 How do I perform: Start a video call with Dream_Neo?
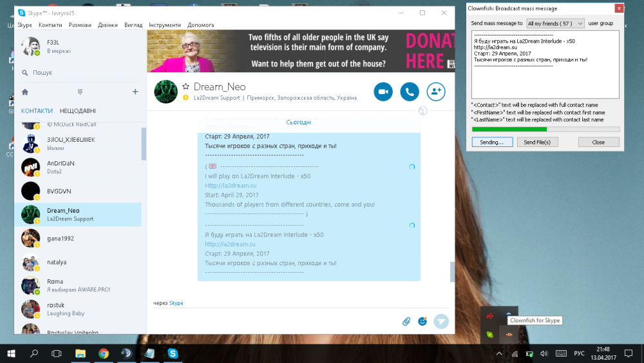[x=383, y=92]
